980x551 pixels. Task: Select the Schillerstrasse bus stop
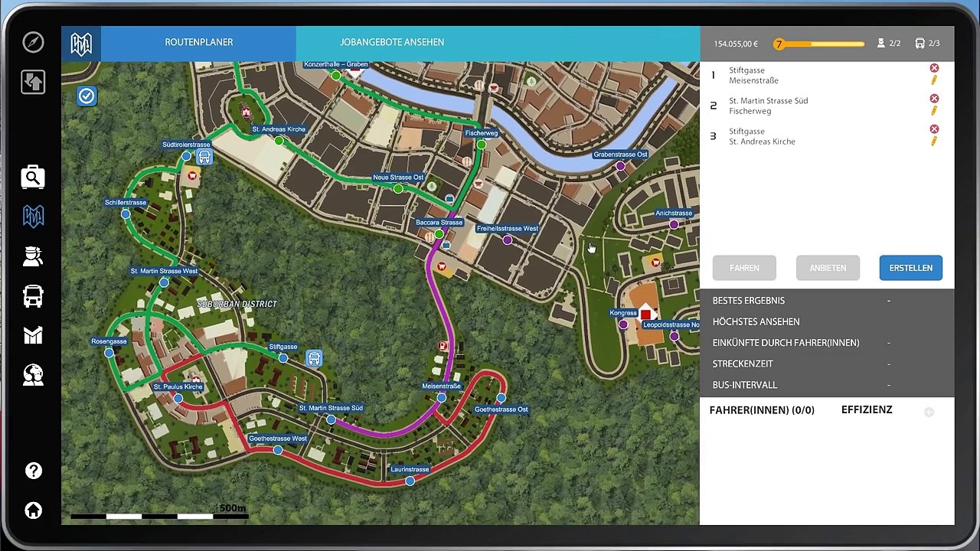pyautogui.click(x=126, y=214)
